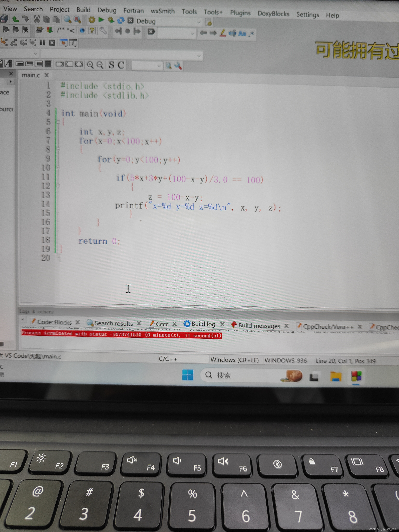Screen dimensions: 399x532
Task: Open the Settings menu
Action: click(308, 15)
